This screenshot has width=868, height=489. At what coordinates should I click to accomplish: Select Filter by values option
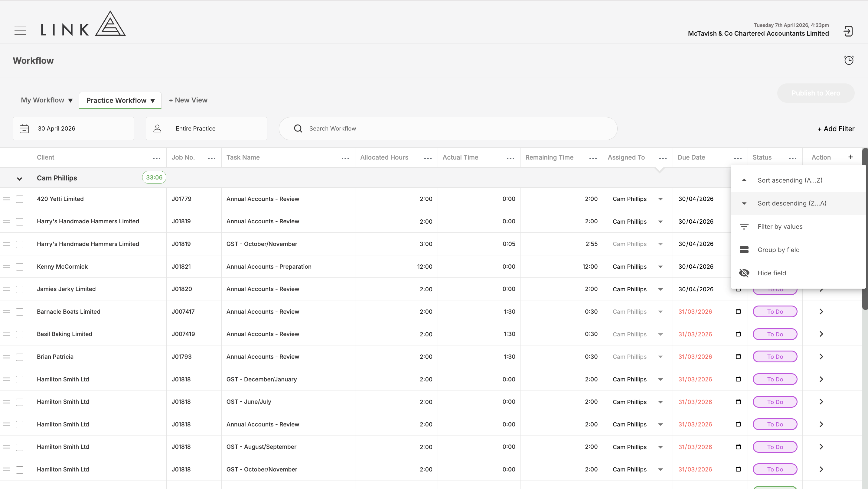tap(798, 227)
